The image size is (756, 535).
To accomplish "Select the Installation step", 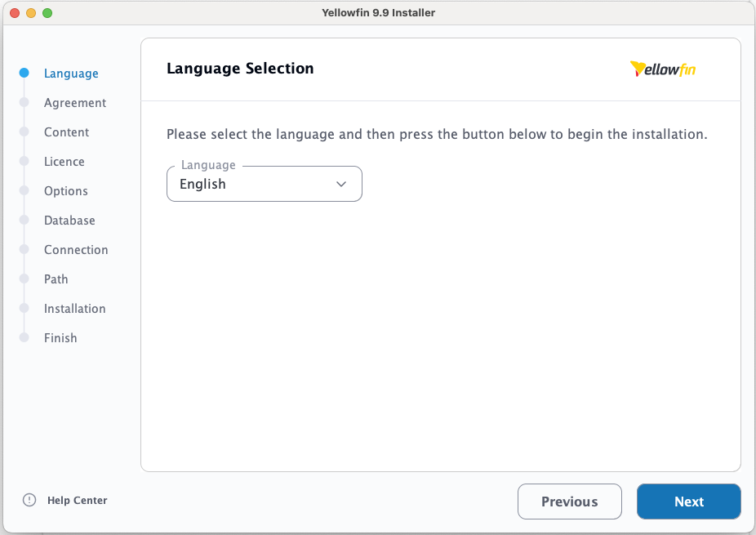I will click(75, 309).
